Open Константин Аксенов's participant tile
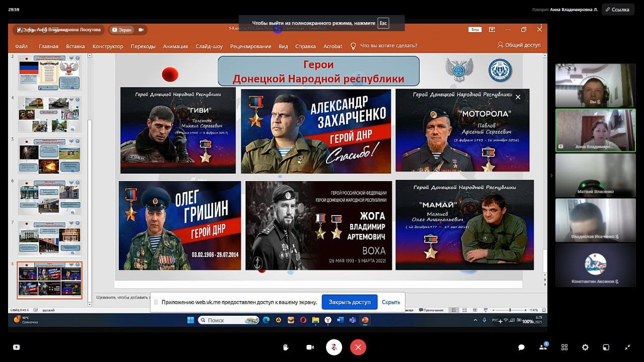This screenshot has width=644, height=362. (595, 265)
